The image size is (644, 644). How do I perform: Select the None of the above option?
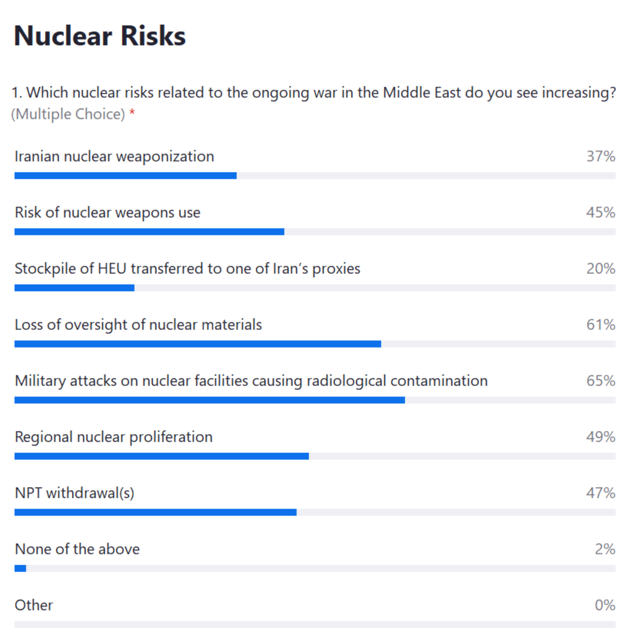77,549
